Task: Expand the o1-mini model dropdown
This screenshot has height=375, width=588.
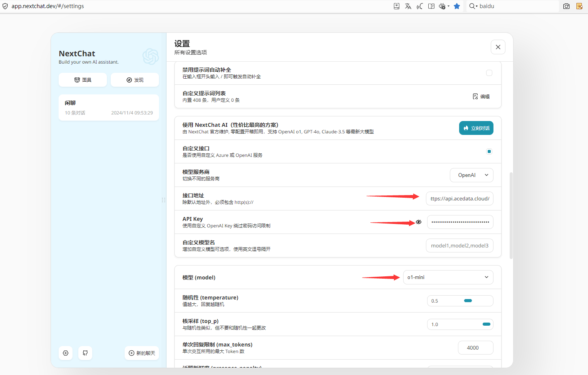Action: point(448,277)
